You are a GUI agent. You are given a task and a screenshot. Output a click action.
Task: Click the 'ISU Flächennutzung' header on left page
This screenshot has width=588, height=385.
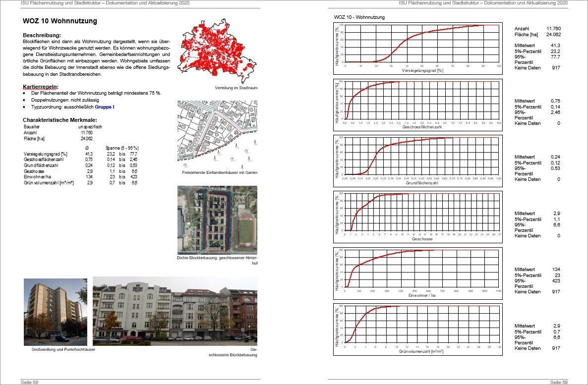pos(105,3)
